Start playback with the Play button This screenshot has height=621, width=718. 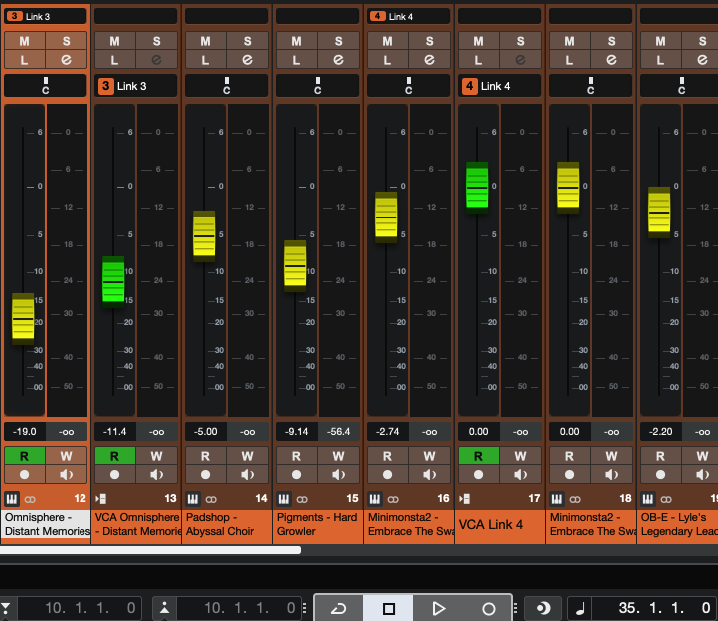(x=438, y=608)
